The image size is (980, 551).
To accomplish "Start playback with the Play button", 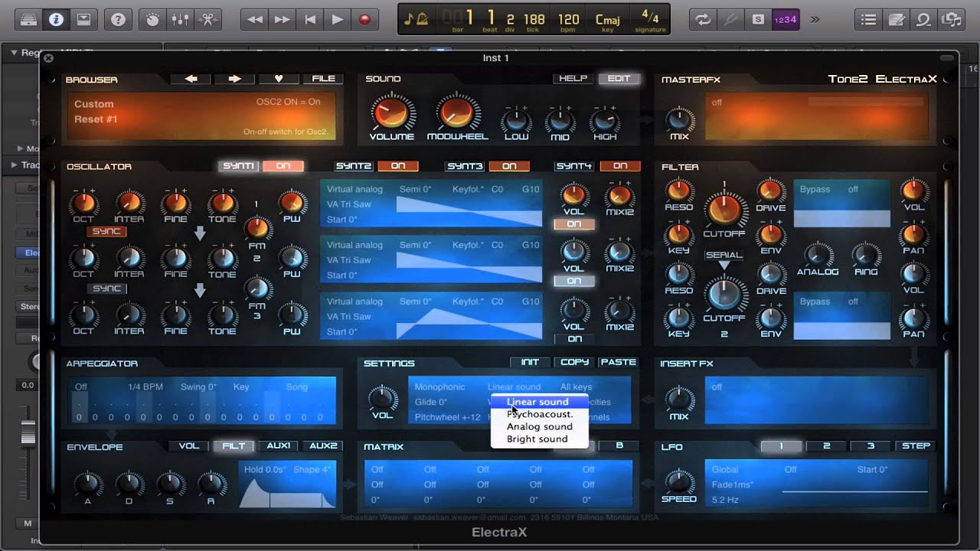I will (338, 20).
